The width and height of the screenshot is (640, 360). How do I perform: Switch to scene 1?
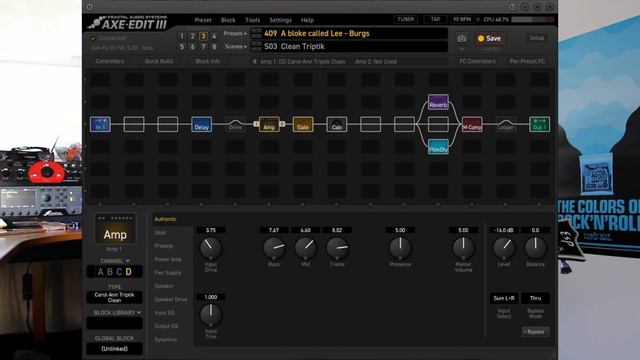click(x=182, y=36)
